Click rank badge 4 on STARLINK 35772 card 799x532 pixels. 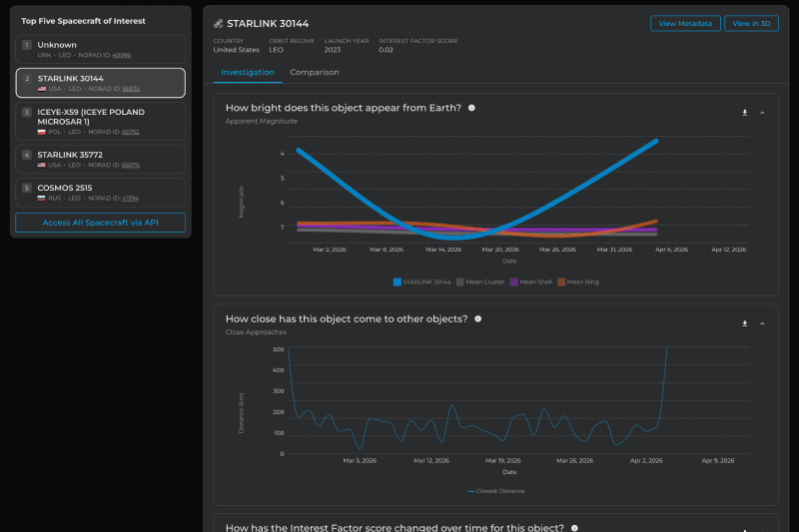point(27,155)
